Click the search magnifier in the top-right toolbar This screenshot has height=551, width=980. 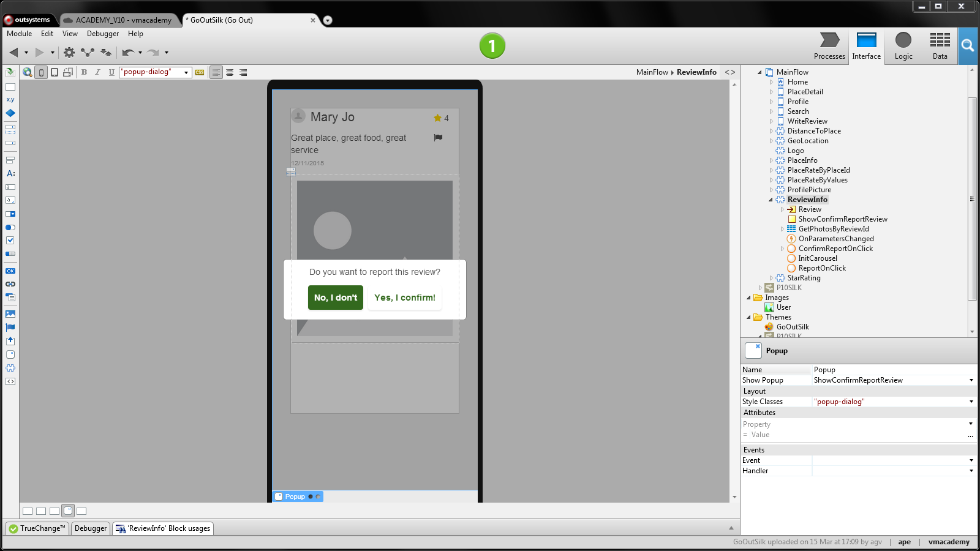click(968, 46)
